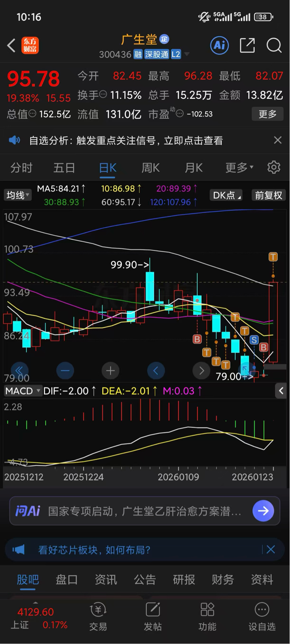Tap the 市盈 info icon
The image size is (290, 644).
(x=180, y=113)
